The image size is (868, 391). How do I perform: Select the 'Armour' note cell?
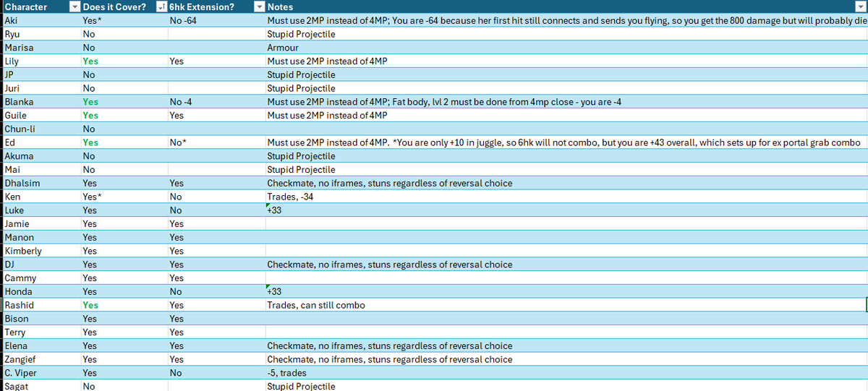click(x=566, y=48)
